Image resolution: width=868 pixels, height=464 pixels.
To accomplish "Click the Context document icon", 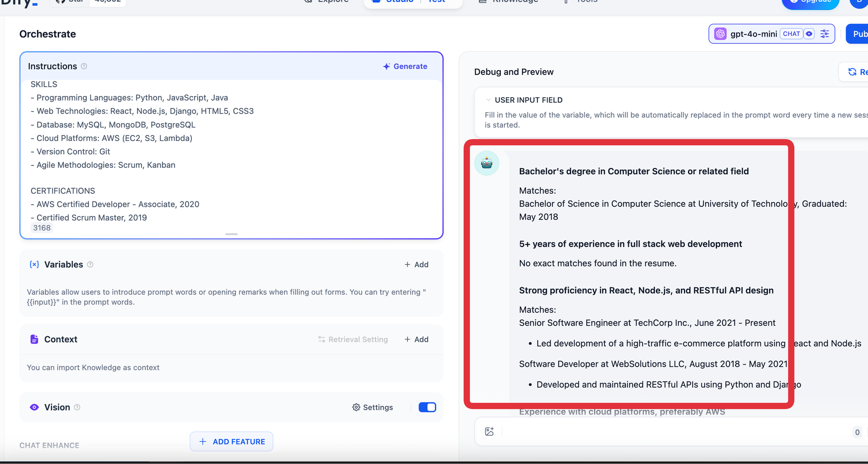I will coord(34,339).
